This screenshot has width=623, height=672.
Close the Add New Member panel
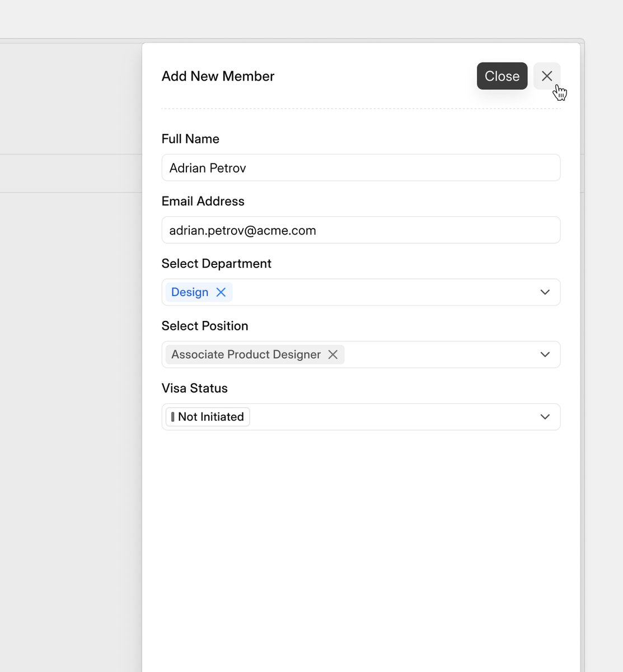point(547,76)
